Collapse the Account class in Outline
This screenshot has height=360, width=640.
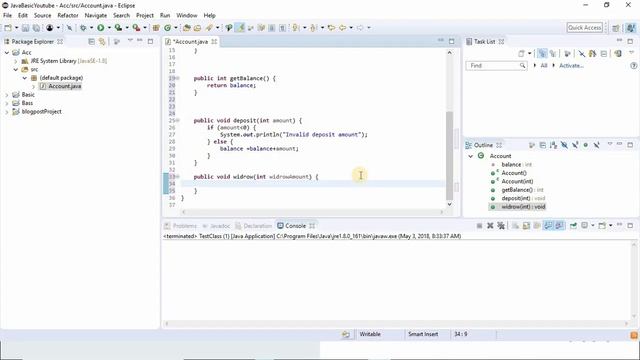click(471, 156)
